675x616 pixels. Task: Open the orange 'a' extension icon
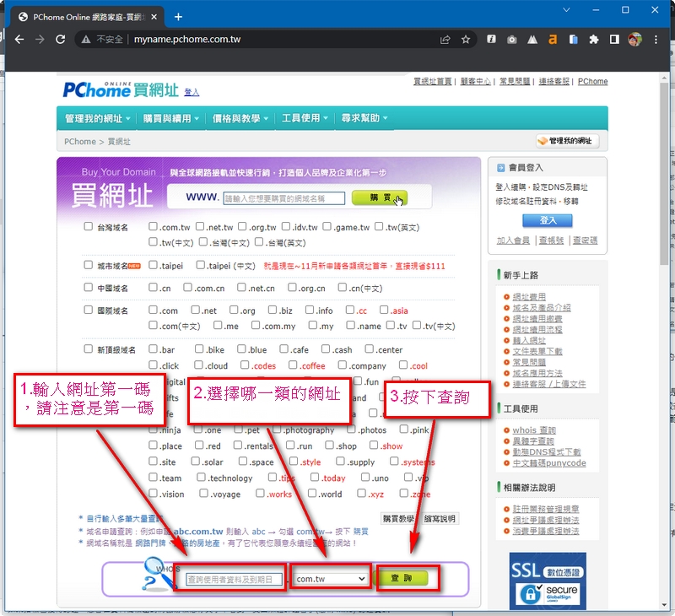(x=553, y=39)
